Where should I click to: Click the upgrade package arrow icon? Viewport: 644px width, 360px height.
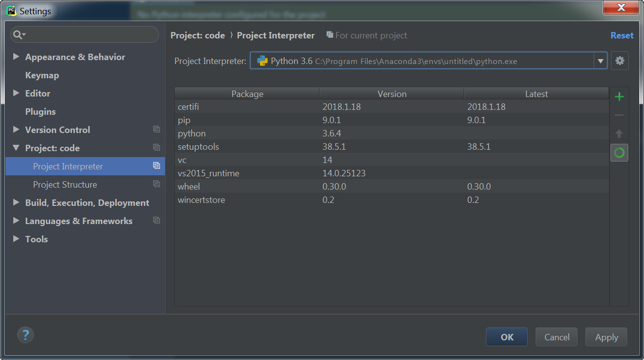tap(619, 134)
